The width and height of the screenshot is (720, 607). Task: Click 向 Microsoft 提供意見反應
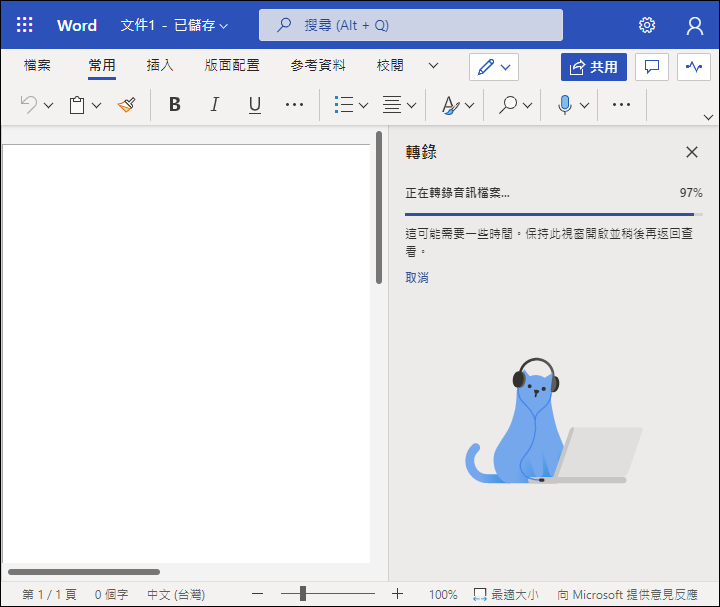coord(627,595)
